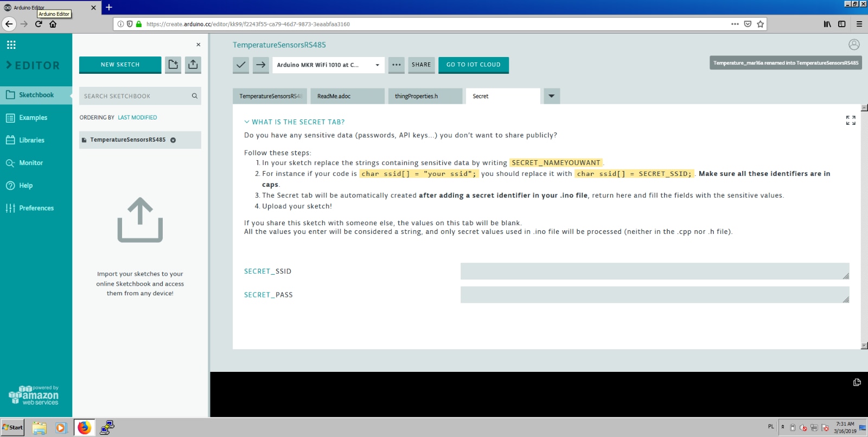Screen dimensions: 868x437
Task: Bookmark this page with the star icon
Action: coord(761,24)
